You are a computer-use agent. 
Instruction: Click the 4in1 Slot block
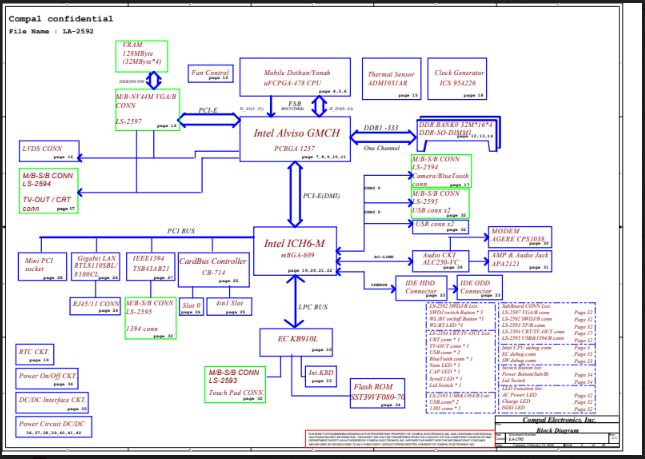click(229, 307)
